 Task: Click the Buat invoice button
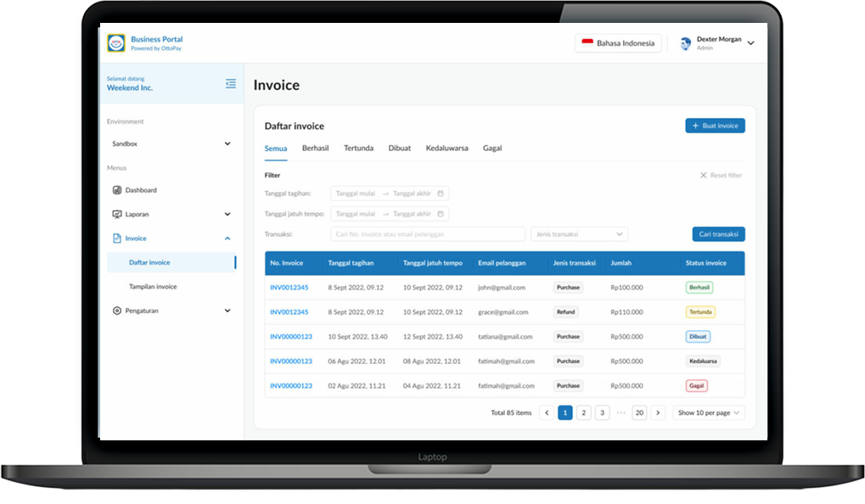[x=715, y=126]
